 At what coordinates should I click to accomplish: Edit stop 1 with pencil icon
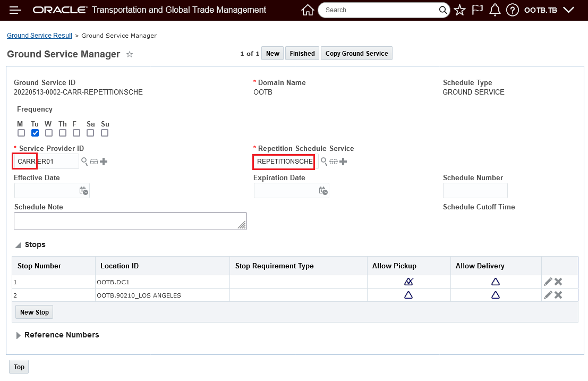[548, 282]
